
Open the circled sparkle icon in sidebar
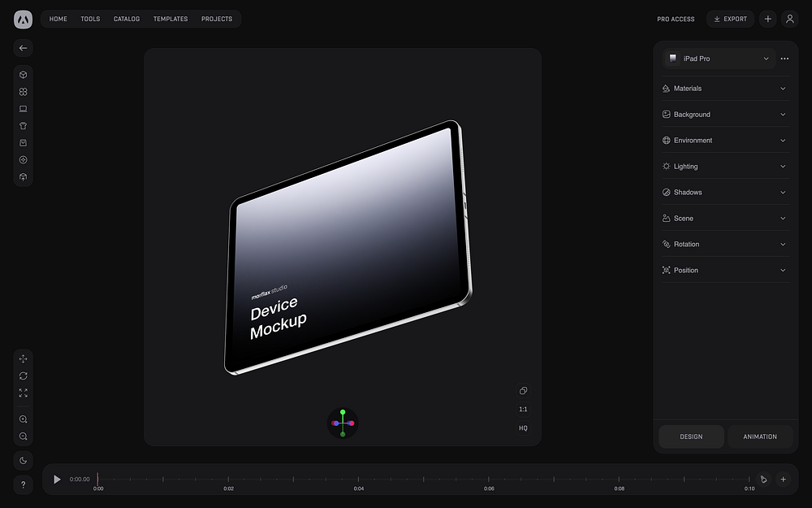23,159
